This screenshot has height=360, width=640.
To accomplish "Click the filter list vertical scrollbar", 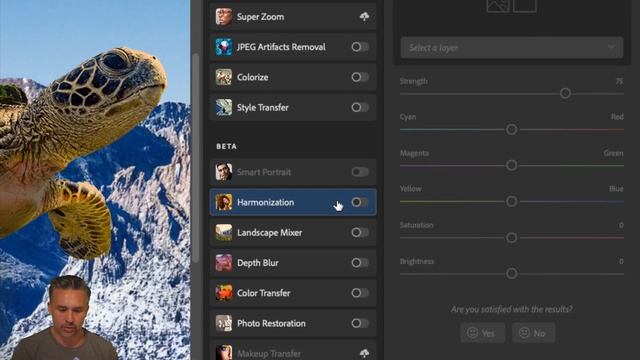I will (x=196, y=158).
